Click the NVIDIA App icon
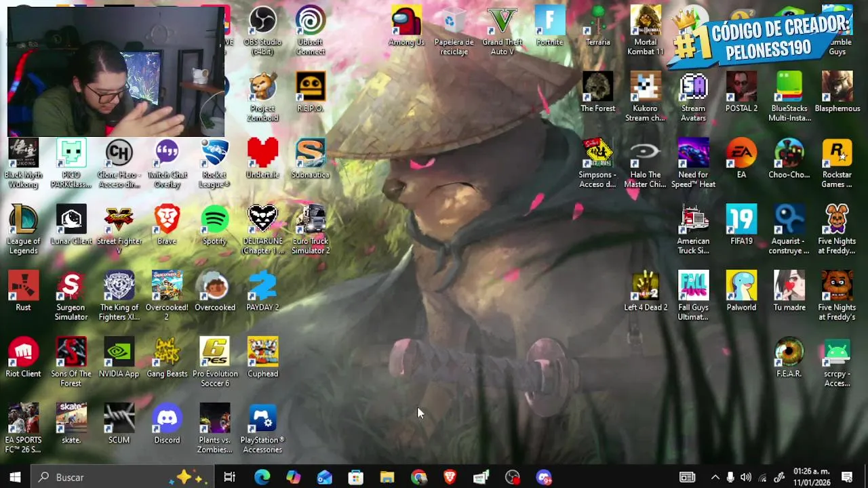 coord(119,352)
